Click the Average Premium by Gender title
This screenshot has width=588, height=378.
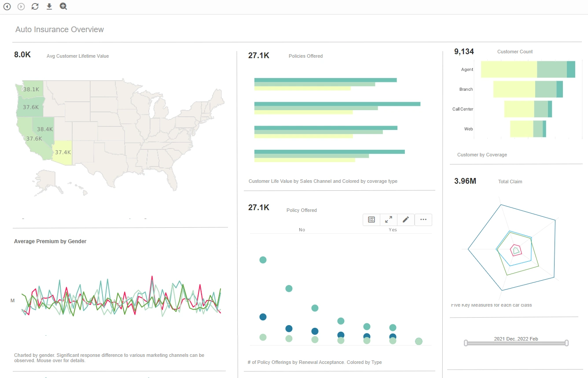(x=50, y=241)
